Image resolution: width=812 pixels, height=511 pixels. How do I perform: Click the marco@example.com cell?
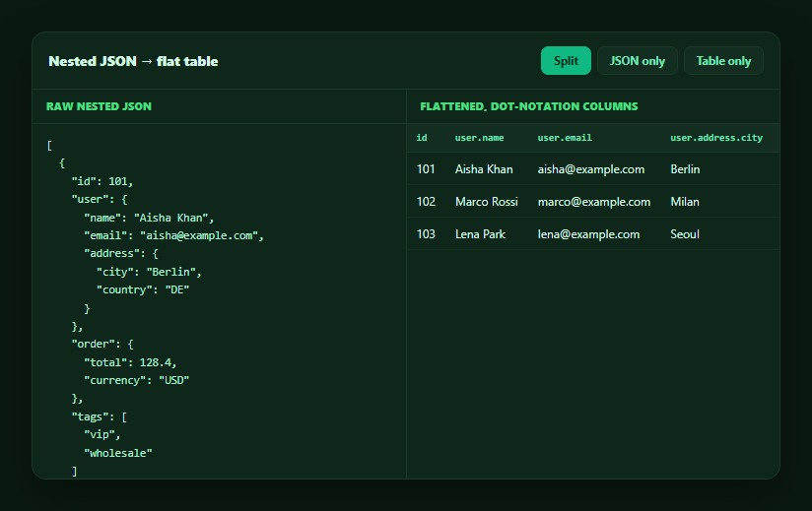(x=594, y=202)
